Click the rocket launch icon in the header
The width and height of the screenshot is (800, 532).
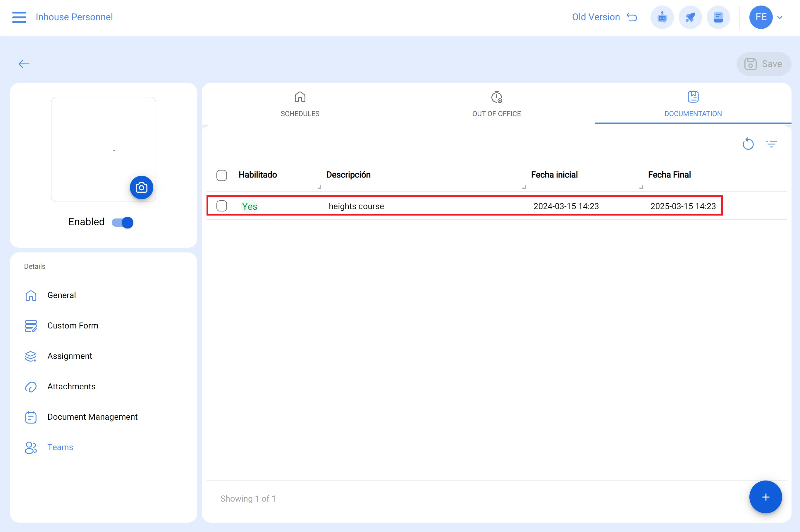pos(690,17)
